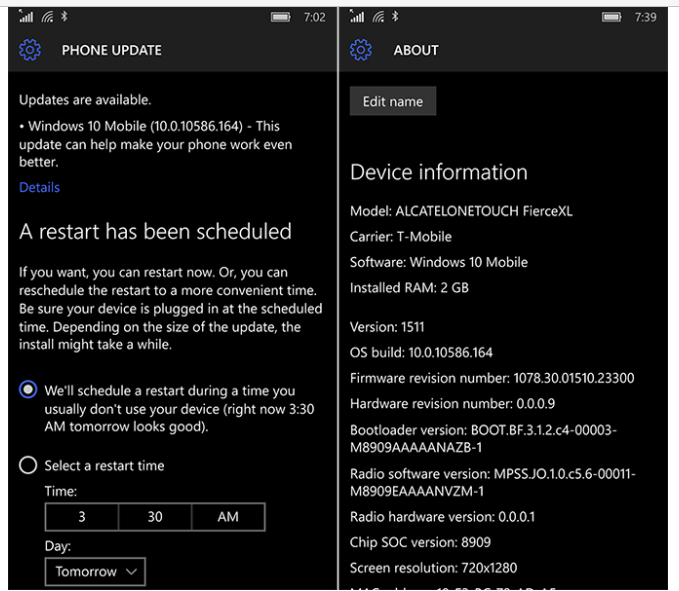Tap the 'Device information' heading
679x591 pixels.
tap(439, 172)
